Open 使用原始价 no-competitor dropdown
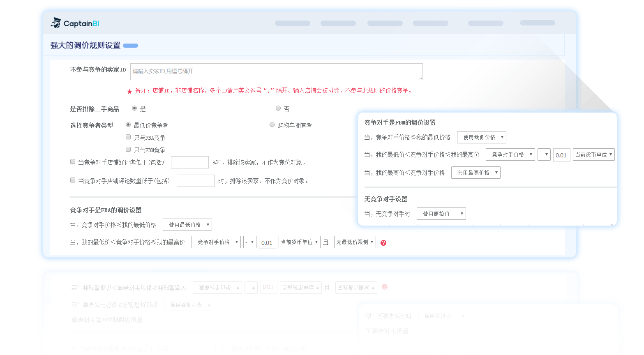This screenshot has height=355, width=644. 441,214
